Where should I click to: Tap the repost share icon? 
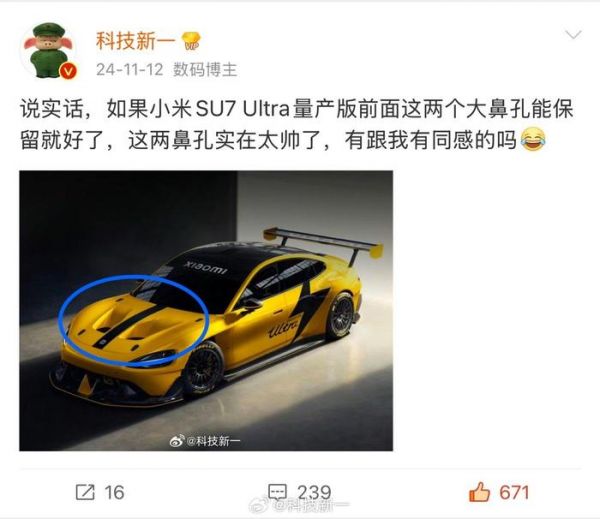85,492
